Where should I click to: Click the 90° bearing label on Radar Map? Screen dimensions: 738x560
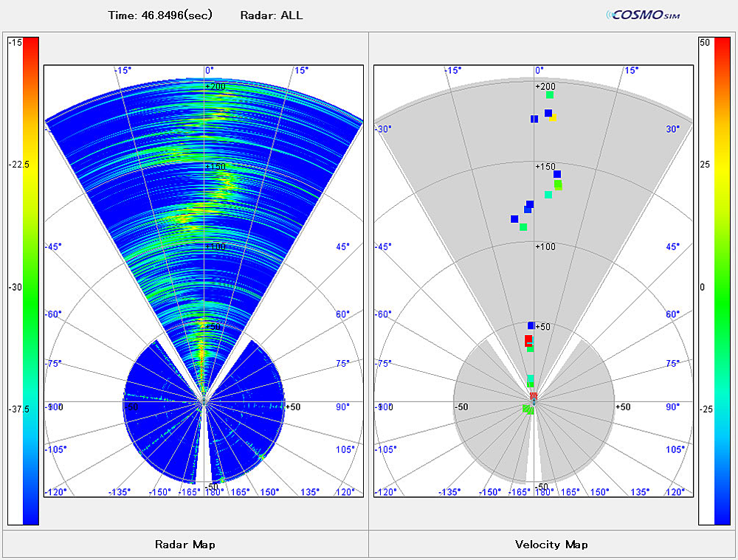(343, 407)
